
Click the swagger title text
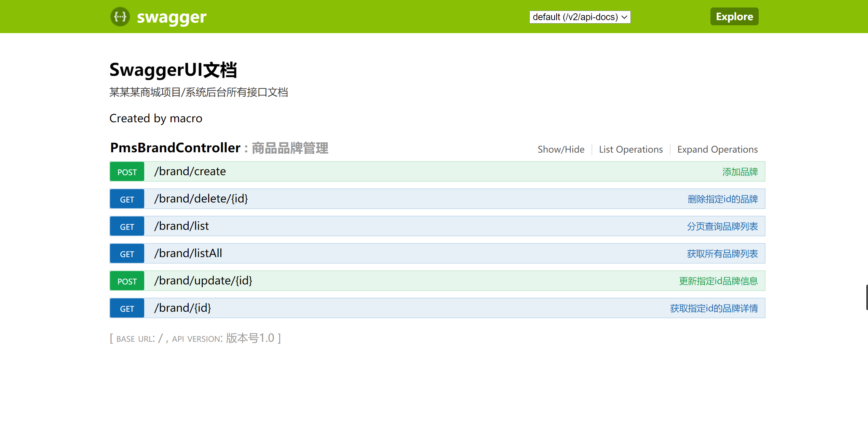tap(172, 17)
